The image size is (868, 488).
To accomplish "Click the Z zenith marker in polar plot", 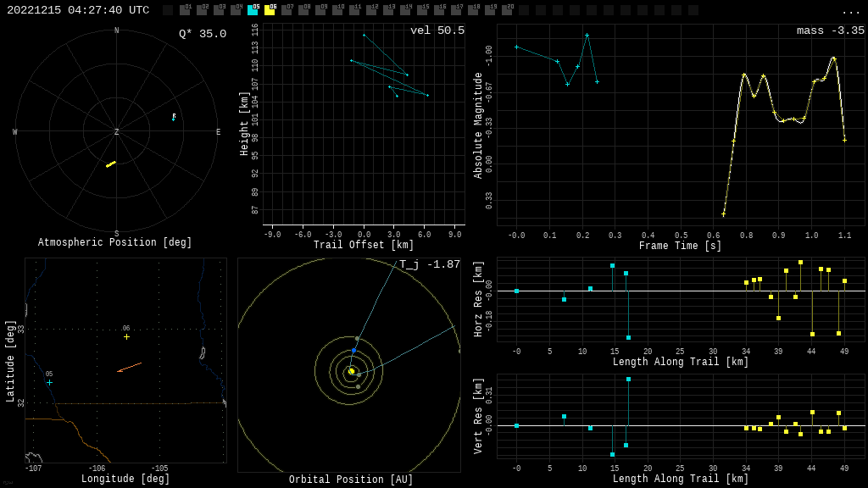I will pos(116,132).
